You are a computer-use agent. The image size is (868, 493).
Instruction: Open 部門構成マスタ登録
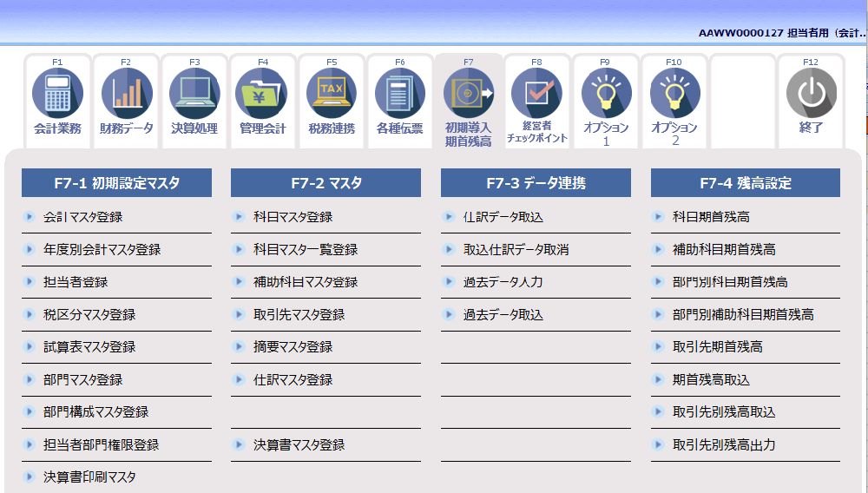[x=96, y=412]
